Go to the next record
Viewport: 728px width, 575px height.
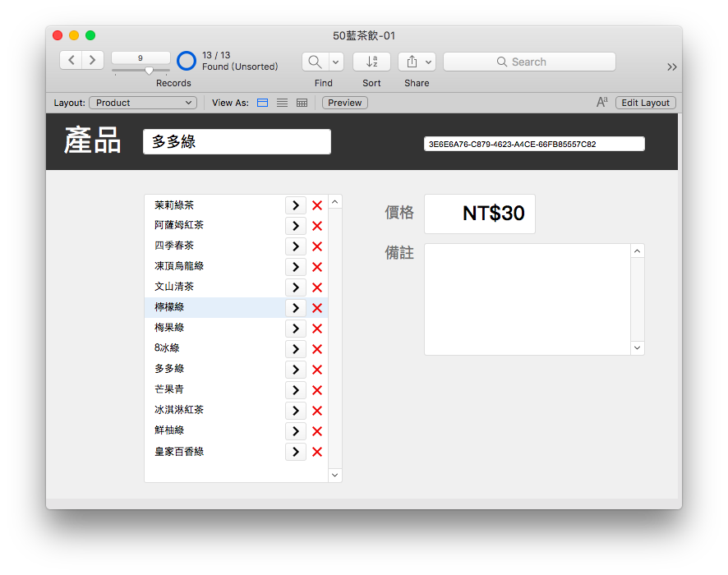[93, 60]
